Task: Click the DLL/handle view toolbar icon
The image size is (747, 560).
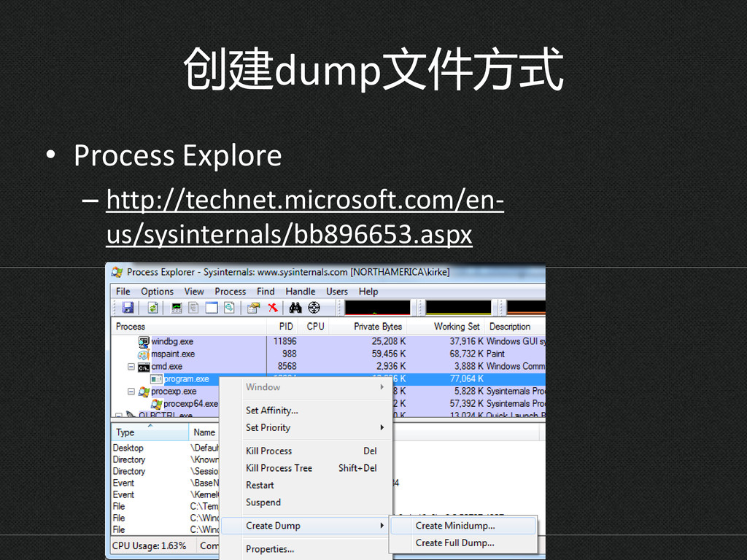Action: (229, 308)
